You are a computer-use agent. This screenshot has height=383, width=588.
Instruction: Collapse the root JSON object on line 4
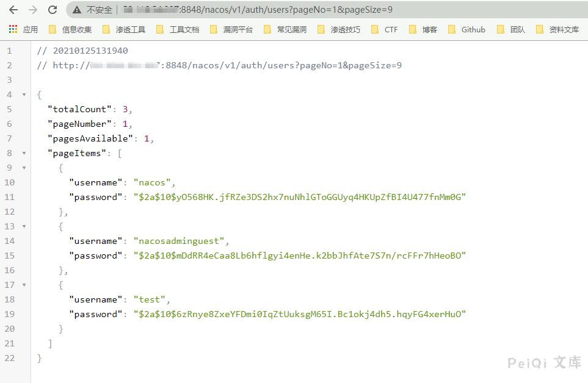(24, 95)
